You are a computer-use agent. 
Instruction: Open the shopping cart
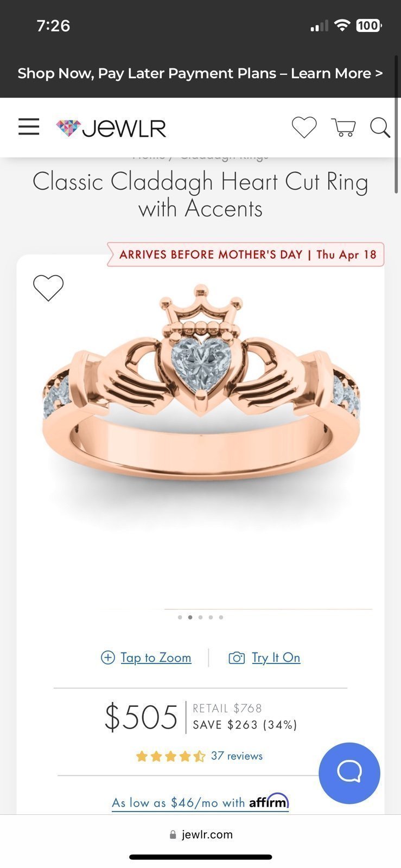point(343,127)
